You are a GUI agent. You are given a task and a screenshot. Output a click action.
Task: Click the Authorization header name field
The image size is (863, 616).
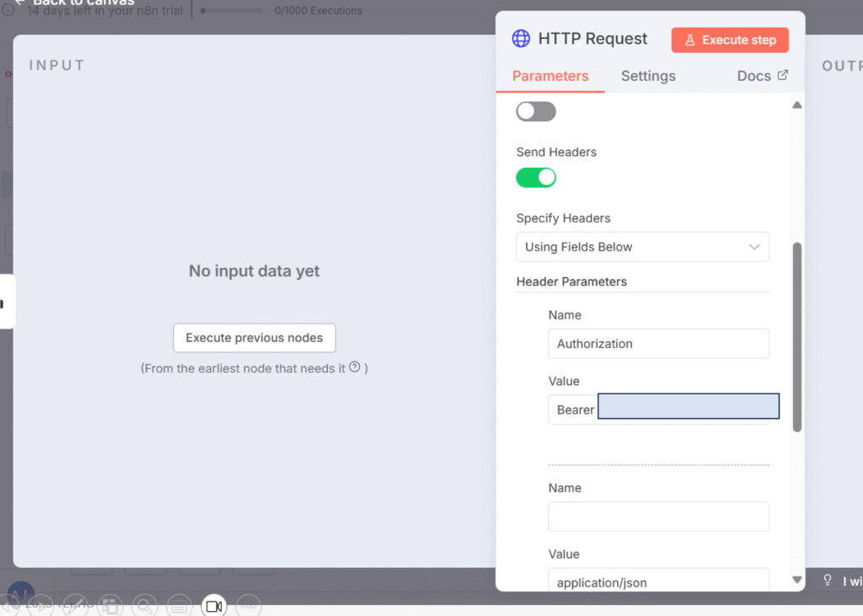click(x=658, y=344)
